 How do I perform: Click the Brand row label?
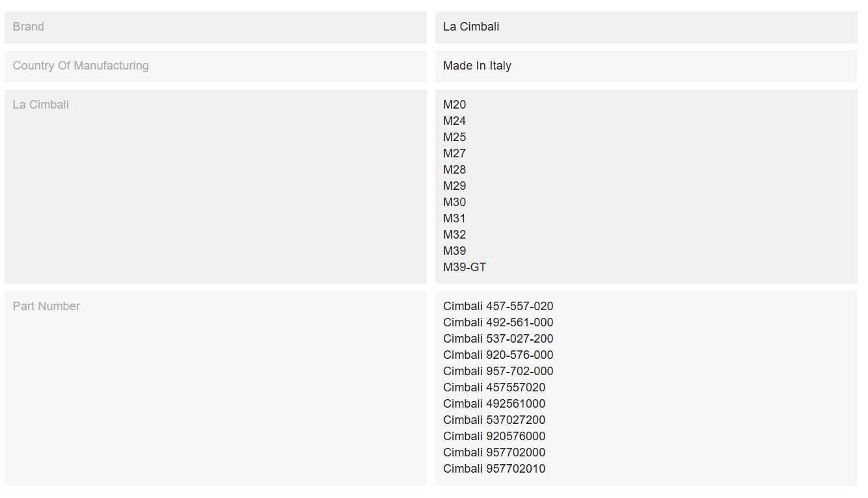pos(29,27)
